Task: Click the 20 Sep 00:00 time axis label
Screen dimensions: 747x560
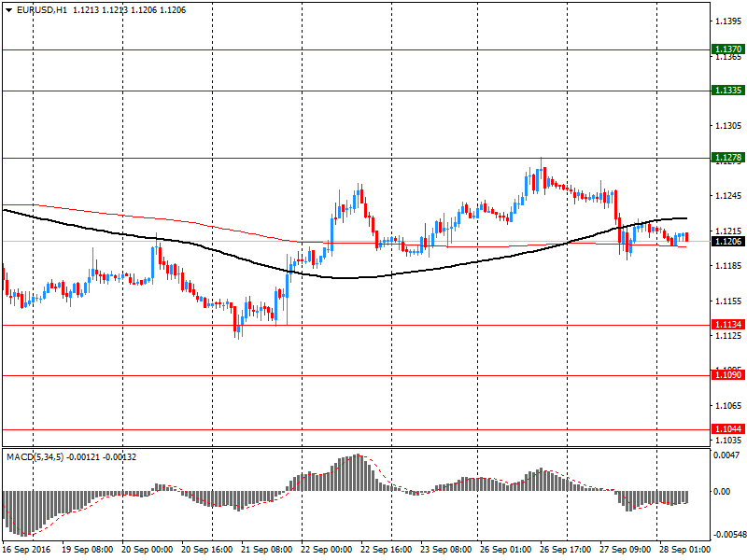Action: coord(148,549)
